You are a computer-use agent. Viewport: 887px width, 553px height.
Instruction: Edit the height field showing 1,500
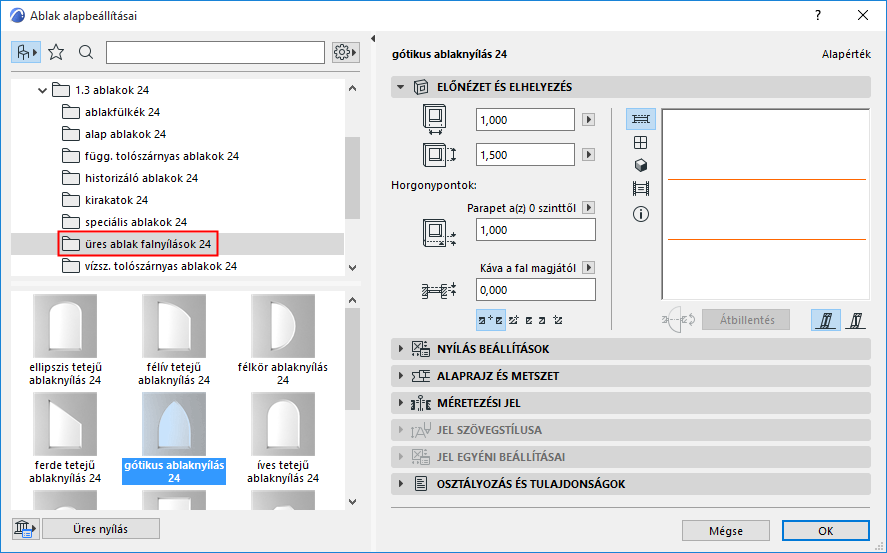[525, 155]
